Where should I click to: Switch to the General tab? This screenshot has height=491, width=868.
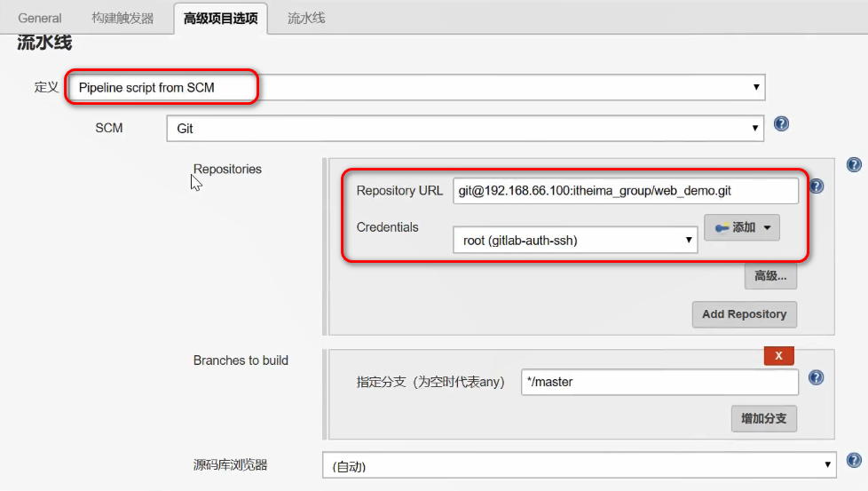(x=39, y=19)
